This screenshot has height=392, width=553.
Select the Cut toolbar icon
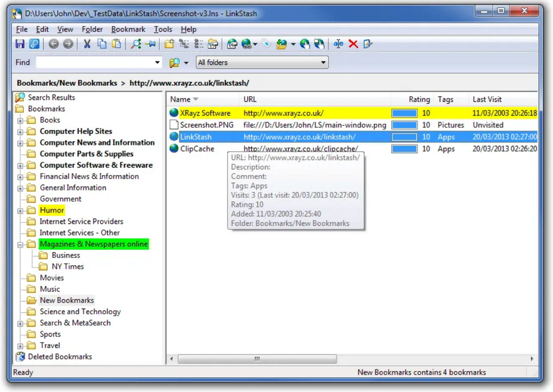pos(87,44)
